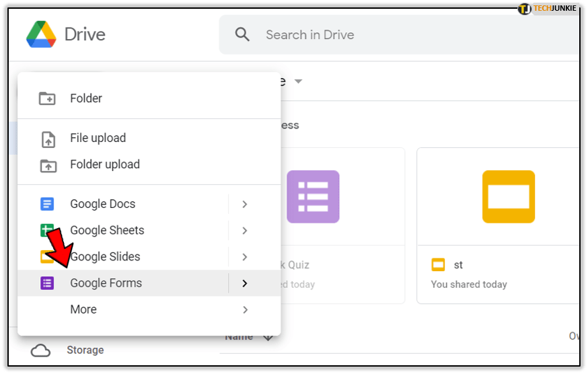588x374 pixels.
Task: Click the File upload icon
Action: click(48, 139)
